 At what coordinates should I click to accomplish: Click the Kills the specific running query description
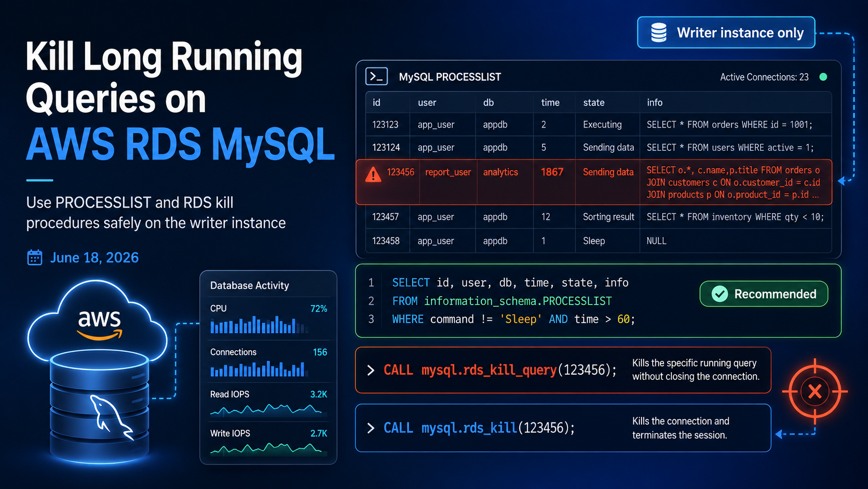(696, 369)
